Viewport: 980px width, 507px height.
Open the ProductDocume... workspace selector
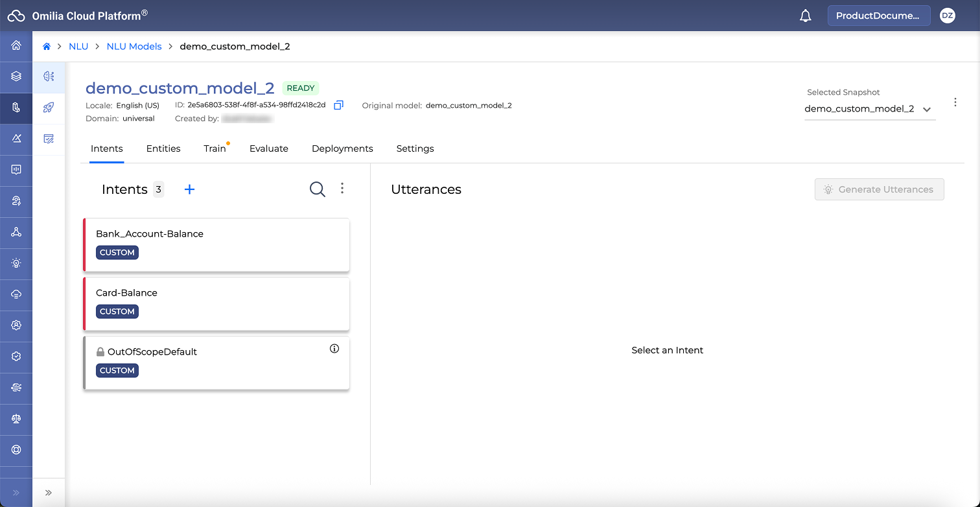(878, 16)
